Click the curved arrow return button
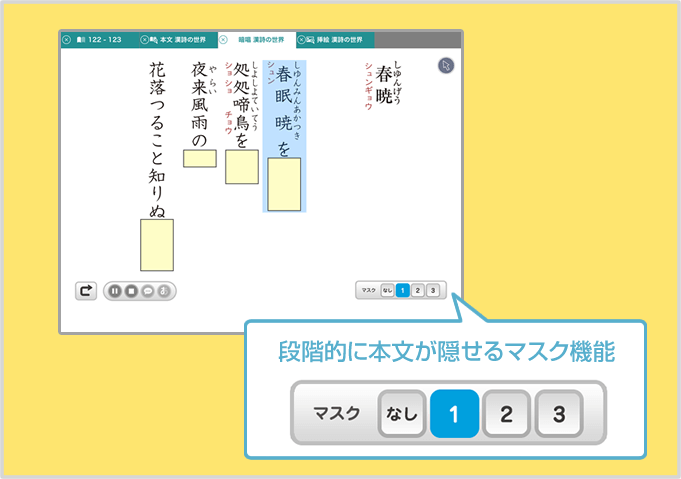Screen dimensions: 681x479 pyautogui.click(x=86, y=291)
